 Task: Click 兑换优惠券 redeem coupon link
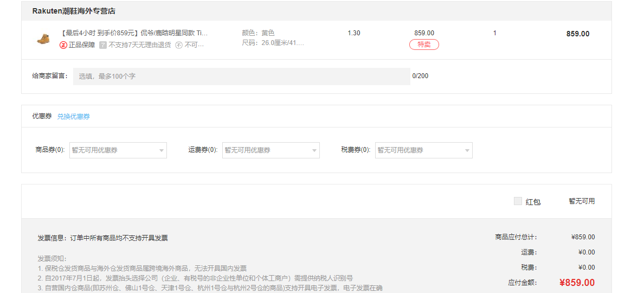click(x=74, y=117)
